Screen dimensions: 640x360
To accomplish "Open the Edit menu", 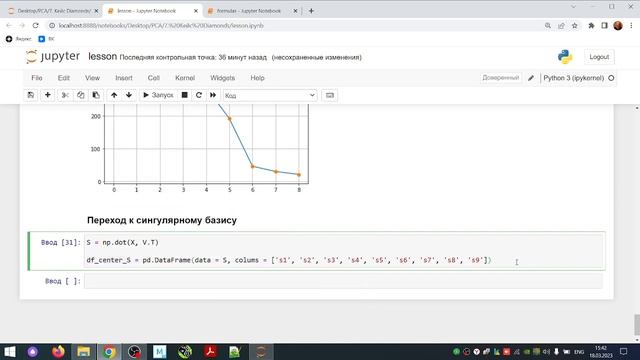I will pyautogui.click(x=63, y=78).
